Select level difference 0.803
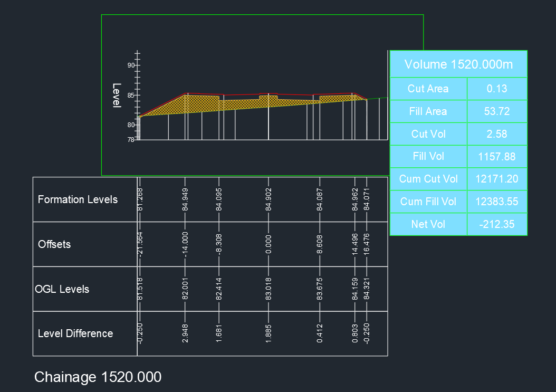The image size is (556, 392). 354,333
